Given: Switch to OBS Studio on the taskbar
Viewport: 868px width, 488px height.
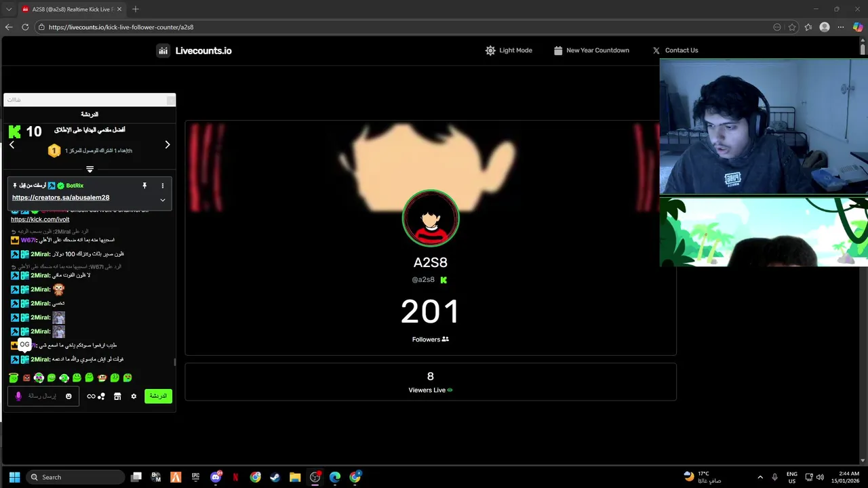Looking at the screenshot, I should coord(315,477).
